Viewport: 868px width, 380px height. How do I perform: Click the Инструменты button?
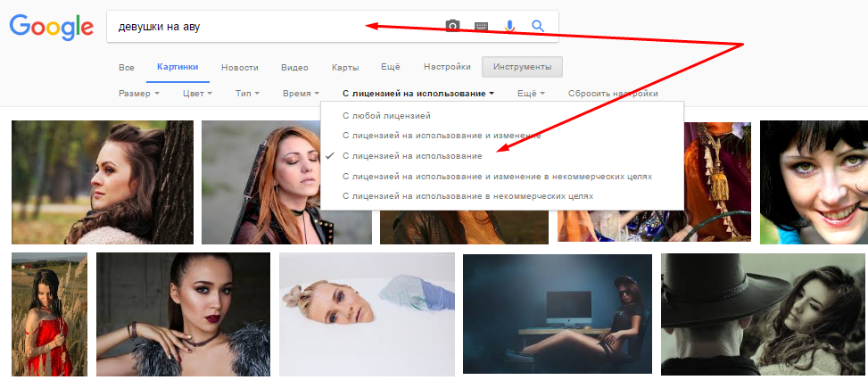pyautogui.click(x=522, y=68)
